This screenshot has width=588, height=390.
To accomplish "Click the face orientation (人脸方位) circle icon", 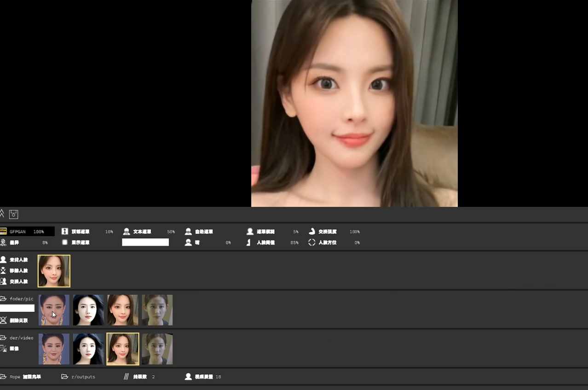I will click(x=312, y=242).
